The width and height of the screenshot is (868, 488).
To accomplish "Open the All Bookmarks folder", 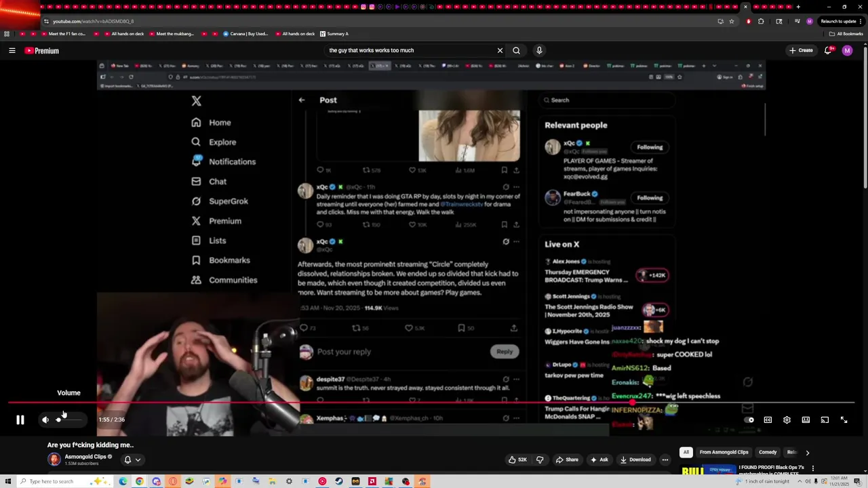I will pyautogui.click(x=846, y=34).
